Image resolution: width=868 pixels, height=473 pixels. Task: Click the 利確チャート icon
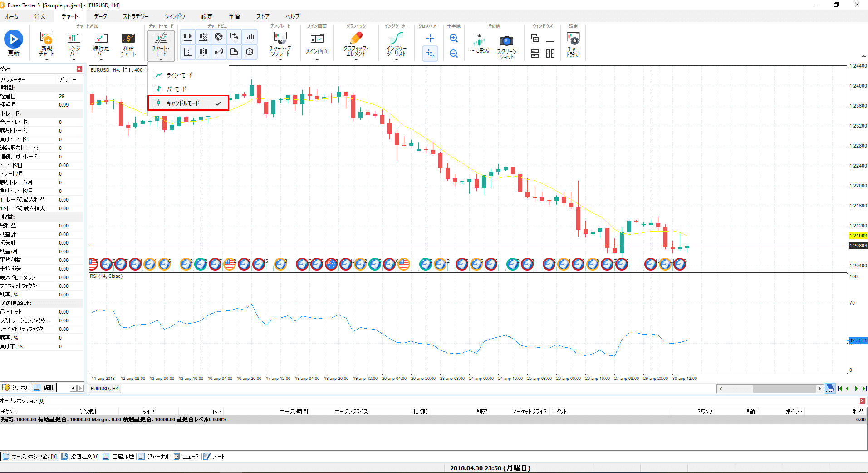pyautogui.click(x=128, y=40)
